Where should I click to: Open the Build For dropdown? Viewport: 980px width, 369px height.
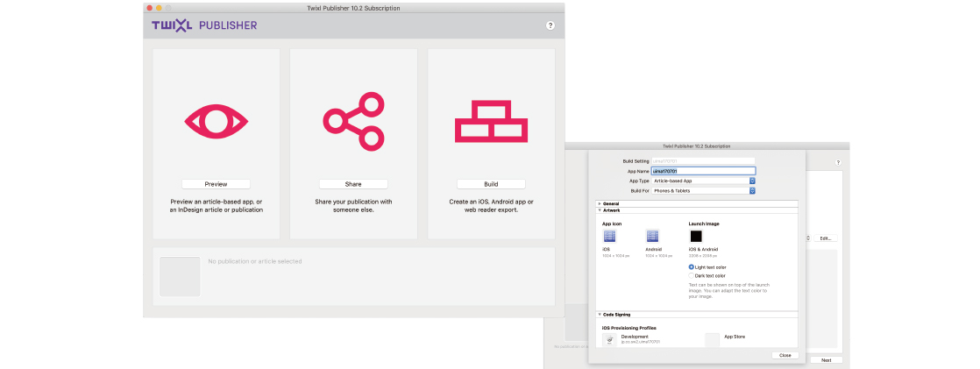click(x=704, y=191)
